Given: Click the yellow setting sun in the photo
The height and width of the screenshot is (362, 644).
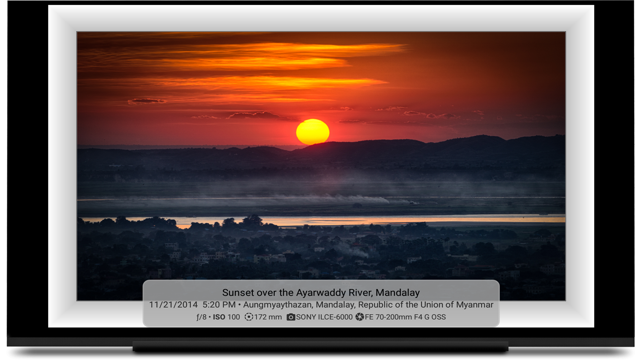Looking at the screenshot, I should [313, 132].
